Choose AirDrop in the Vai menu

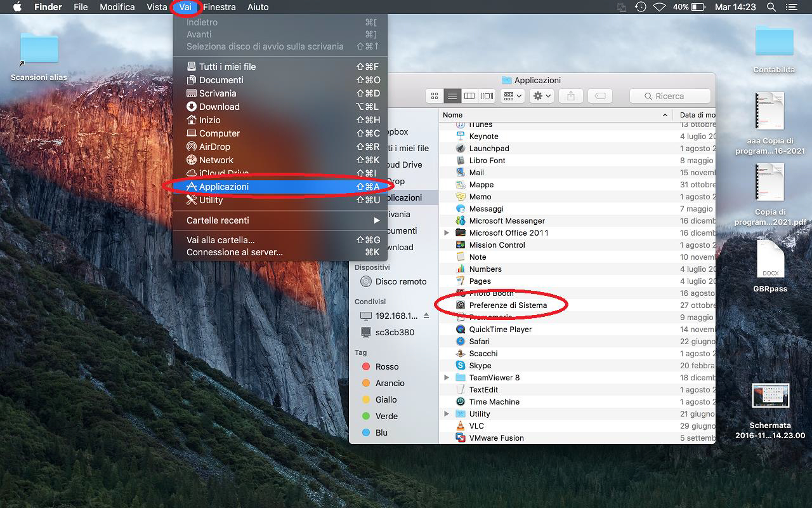280,147
